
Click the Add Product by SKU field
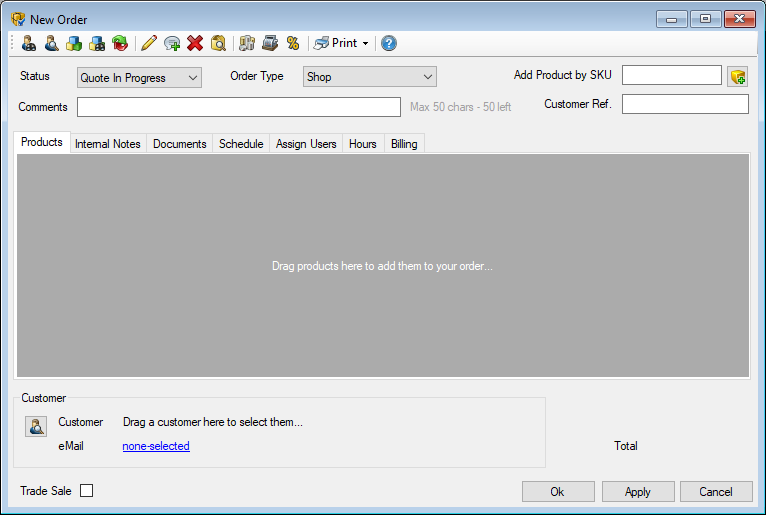[672, 75]
